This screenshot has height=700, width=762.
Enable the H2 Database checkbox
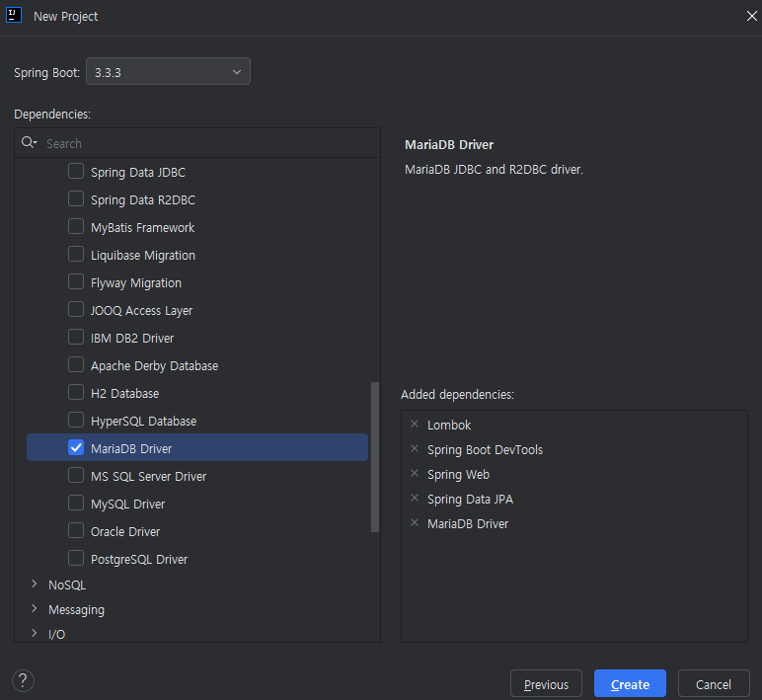[x=76, y=392]
